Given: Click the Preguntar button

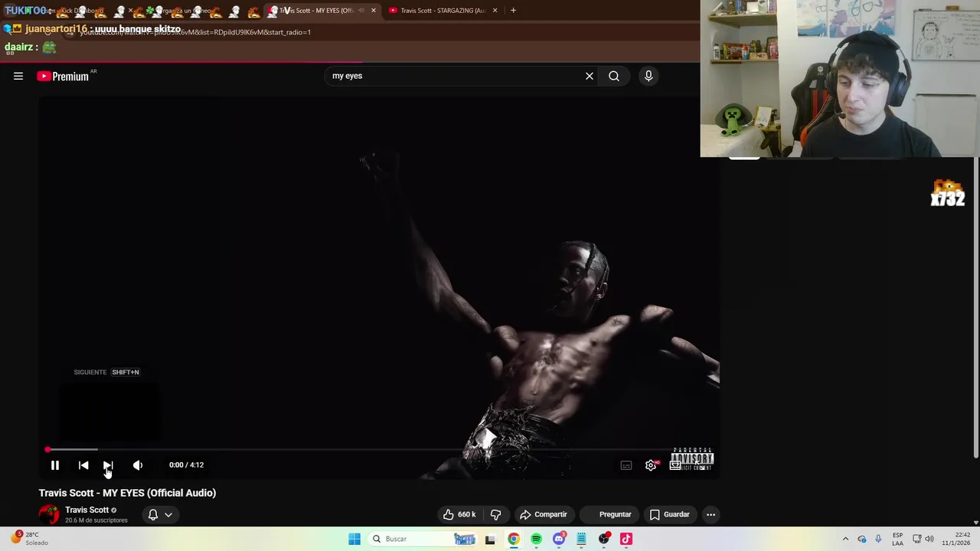Looking at the screenshot, I should point(610,514).
